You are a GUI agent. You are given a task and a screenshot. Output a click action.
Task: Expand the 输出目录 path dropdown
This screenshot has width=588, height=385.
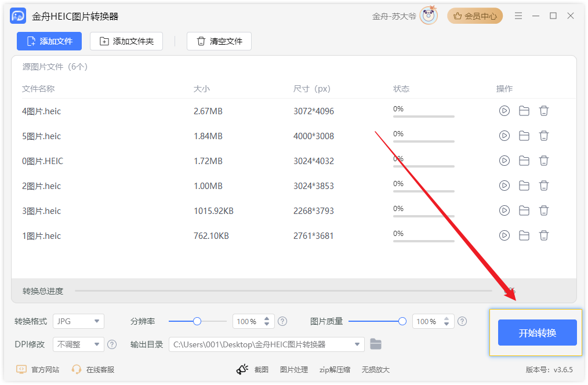[x=357, y=344]
